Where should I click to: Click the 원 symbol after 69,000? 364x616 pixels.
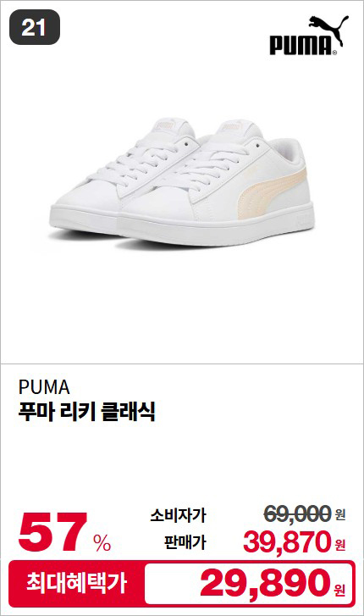click(340, 514)
